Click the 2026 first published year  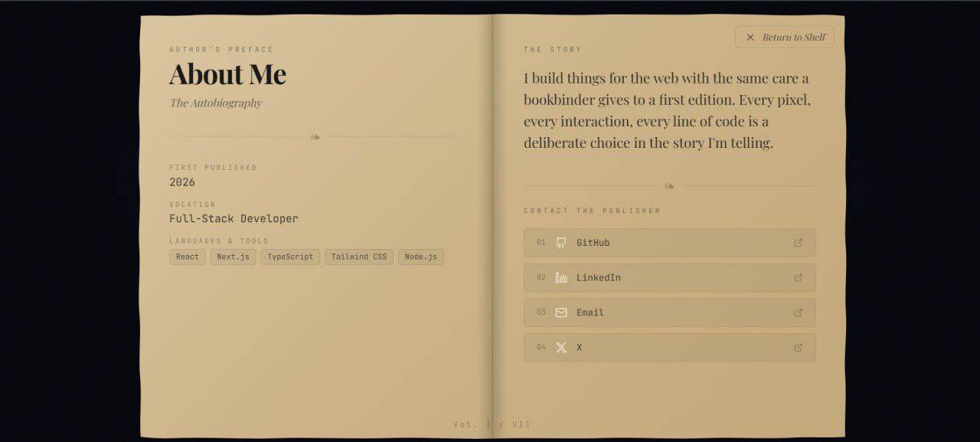(x=182, y=182)
